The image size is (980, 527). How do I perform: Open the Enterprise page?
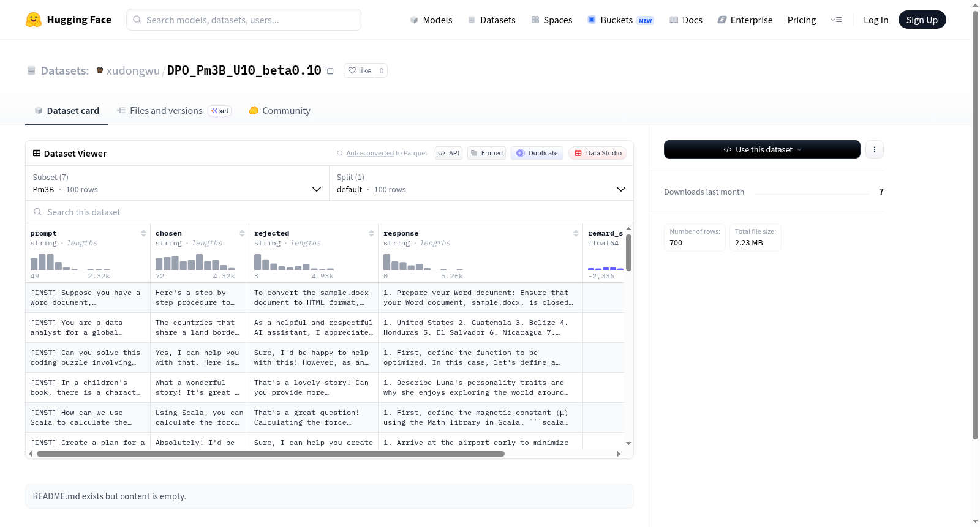[x=745, y=20]
